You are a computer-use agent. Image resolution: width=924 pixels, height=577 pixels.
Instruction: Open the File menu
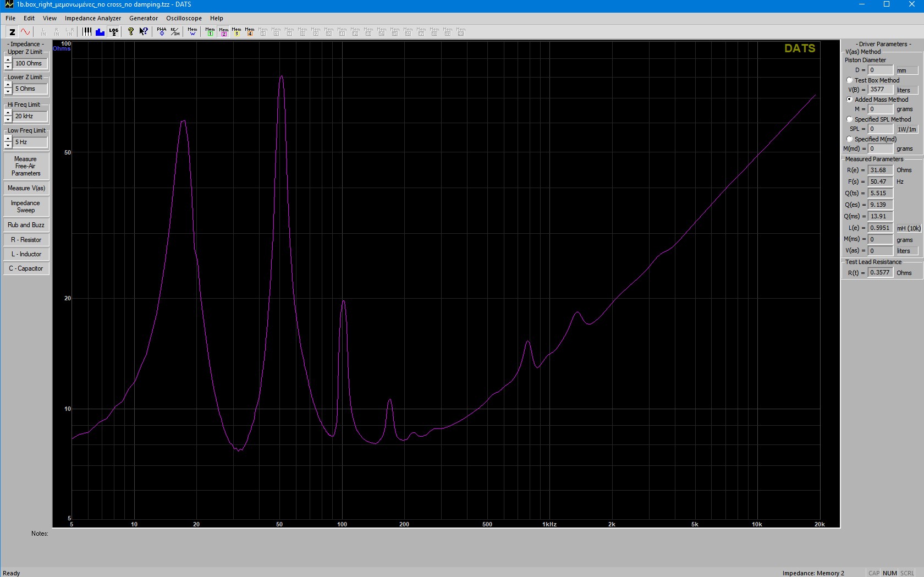click(x=10, y=18)
